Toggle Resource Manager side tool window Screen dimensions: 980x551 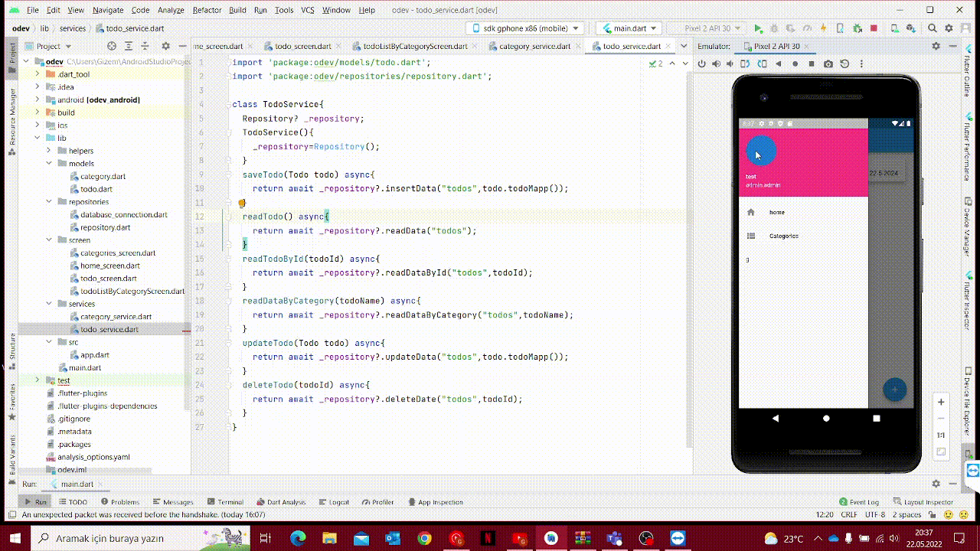point(12,121)
